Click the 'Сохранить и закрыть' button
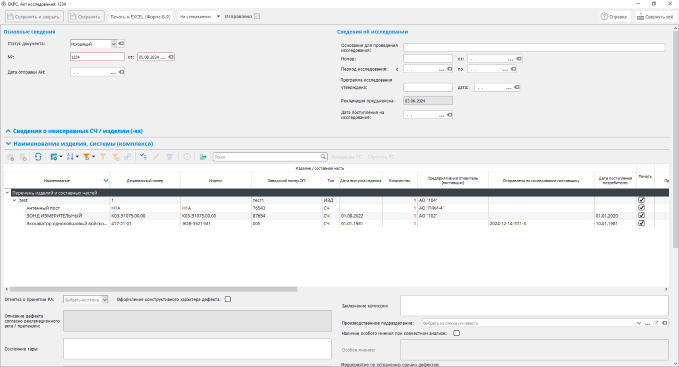The image size is (679, 367). click(x=34, y=16)
